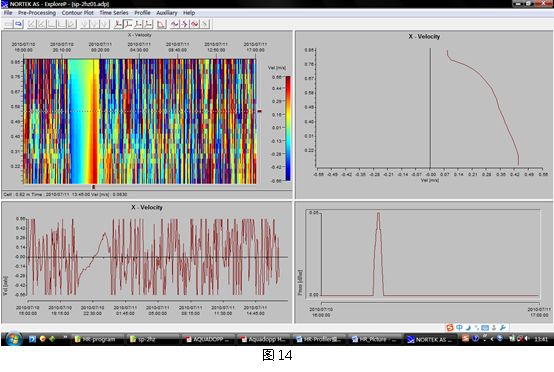This screenshot has height=372, width=554.
Task: Click the wave-with-arrow toolbar icon
Action: [184, 24]
